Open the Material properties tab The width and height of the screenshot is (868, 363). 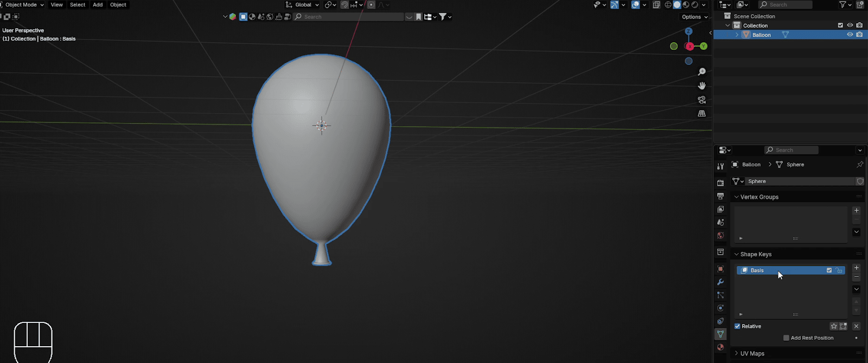tap(720, 347)
